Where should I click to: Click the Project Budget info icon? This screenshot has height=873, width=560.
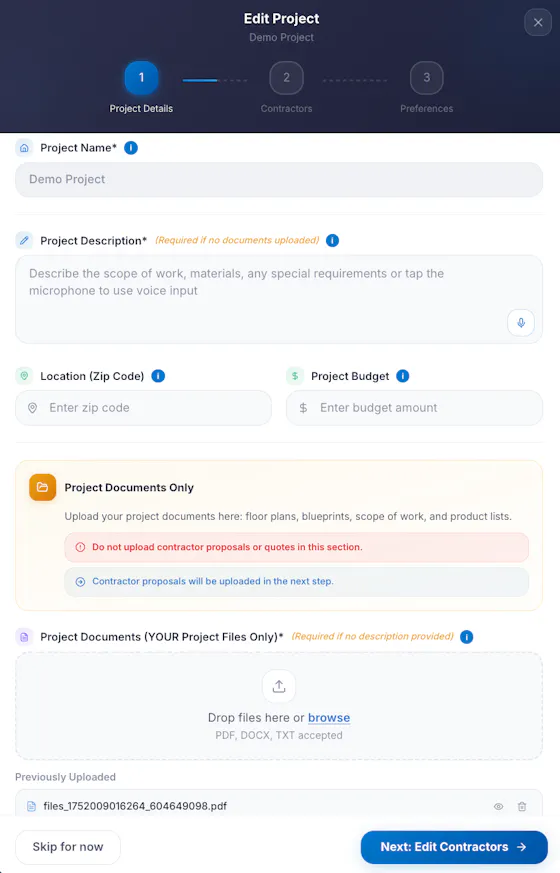coord(402,376)
